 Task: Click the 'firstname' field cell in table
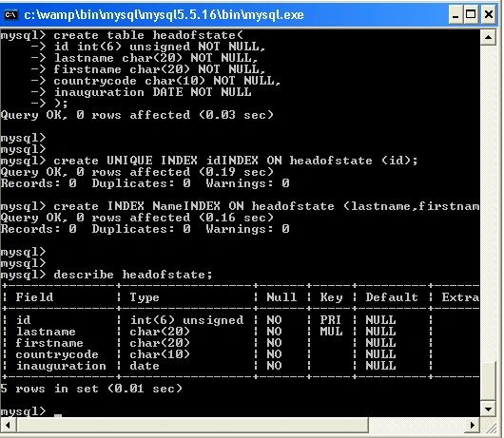49,343
